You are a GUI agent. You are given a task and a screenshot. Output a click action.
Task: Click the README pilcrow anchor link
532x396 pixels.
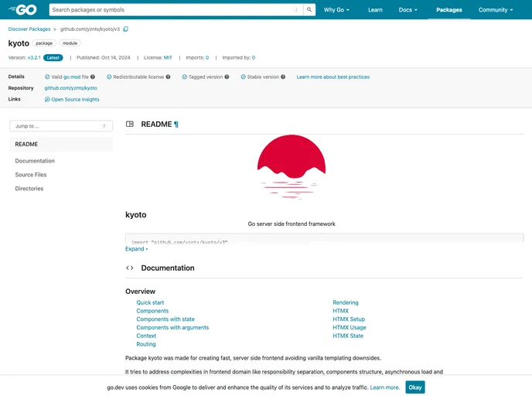pyautogui.click(x=176, y=124)
